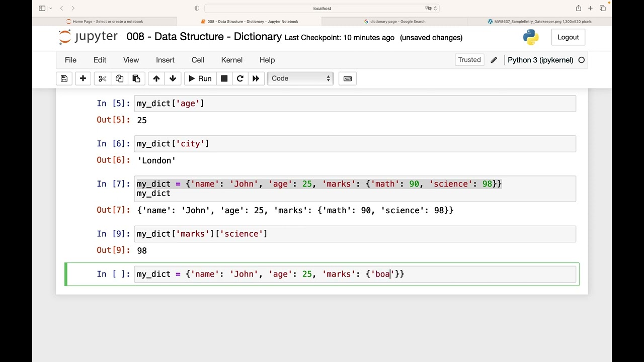
Task: Click the privacy shield icon
Action: [197, 8]
